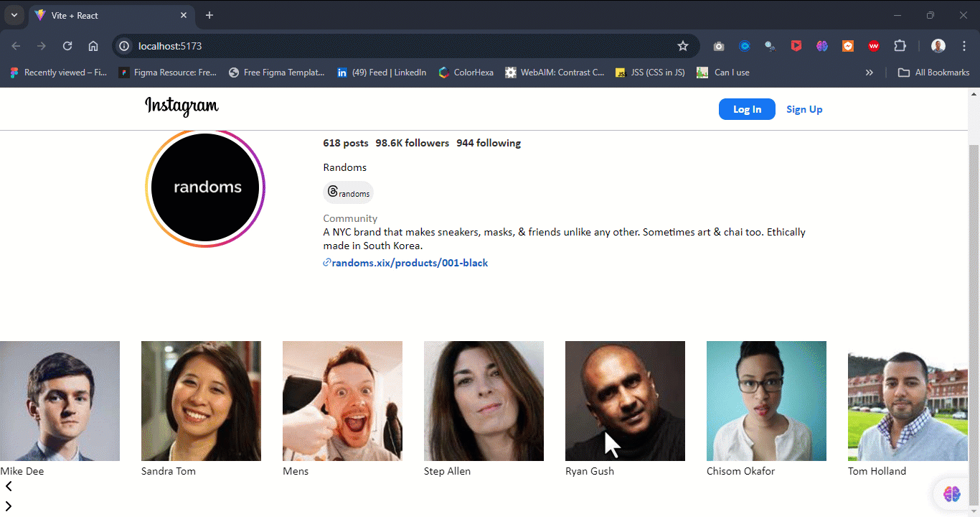The height and width of the screenshot is (517, 980).
Task: Open the LinkedIn Feed bookmark
Action: tap(382, 73)
